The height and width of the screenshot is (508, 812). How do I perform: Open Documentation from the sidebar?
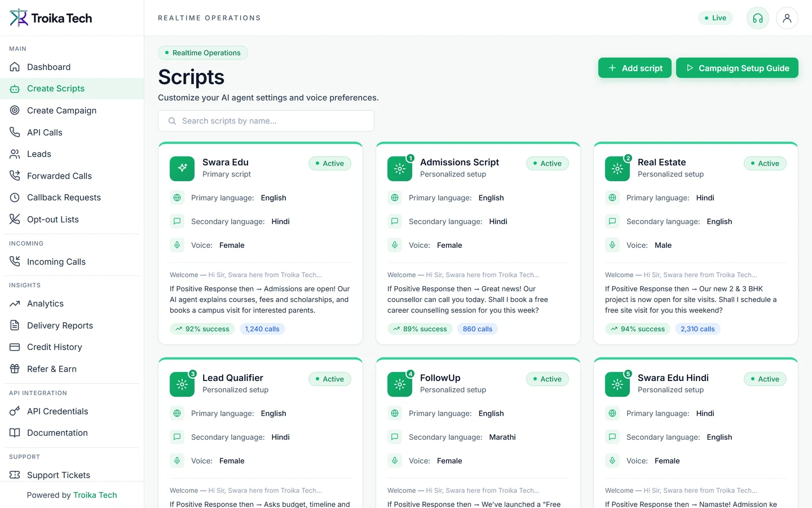coord(72,433)
